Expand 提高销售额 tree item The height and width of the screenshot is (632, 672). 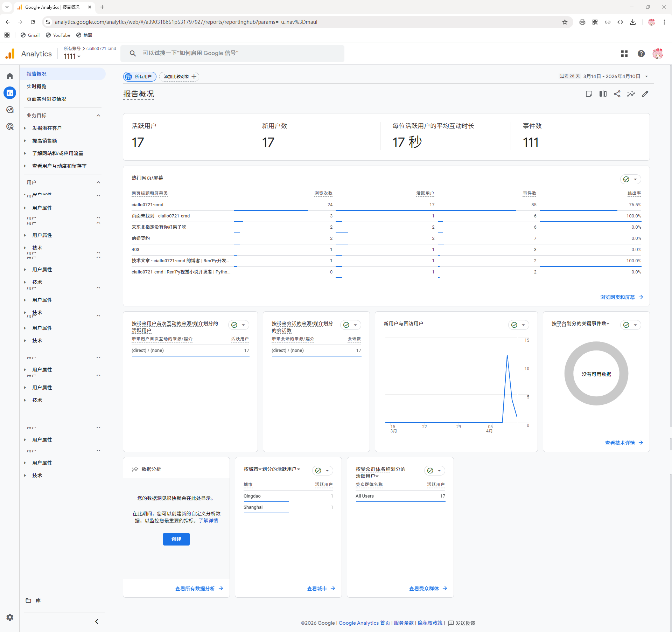tap(25, 141)
